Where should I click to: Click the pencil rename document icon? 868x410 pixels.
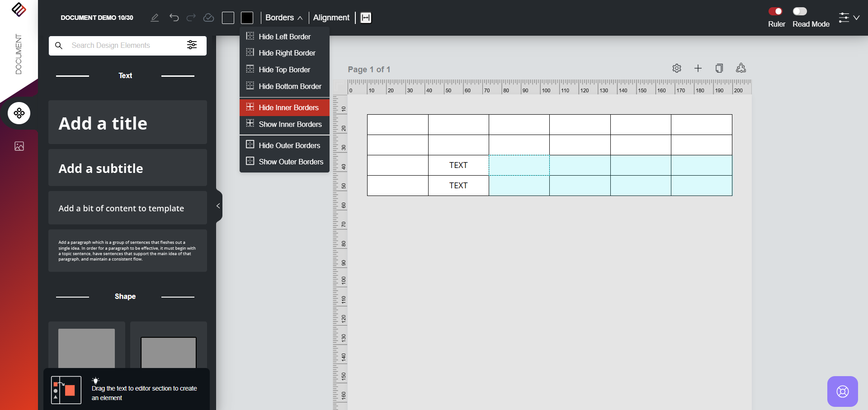coord(155,18)
